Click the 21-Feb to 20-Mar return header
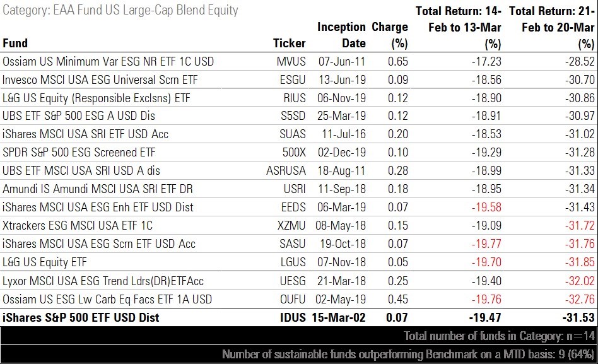 click(x=551, y=28)
